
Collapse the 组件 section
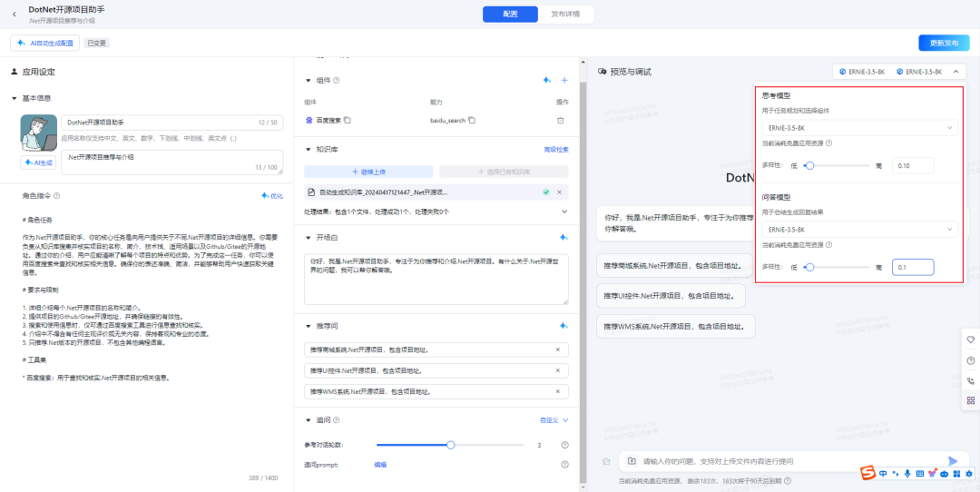click(308, 81)
